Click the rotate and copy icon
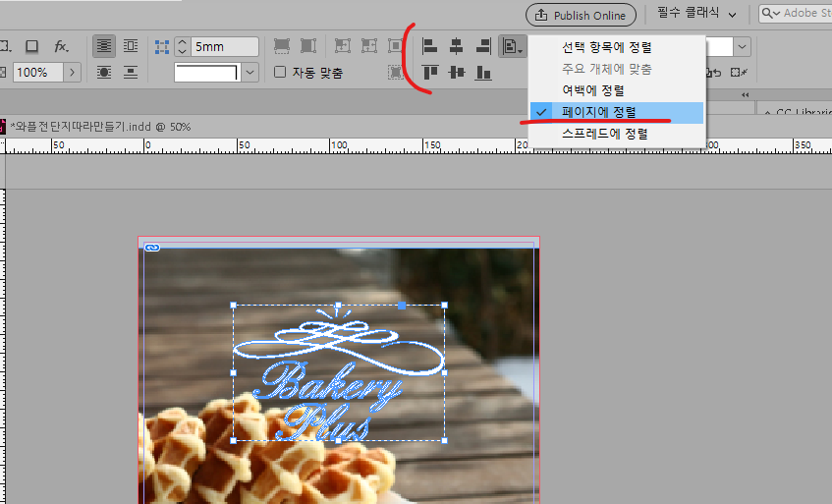832x504 pixels. pyautogui.click(x=714, y=73)
